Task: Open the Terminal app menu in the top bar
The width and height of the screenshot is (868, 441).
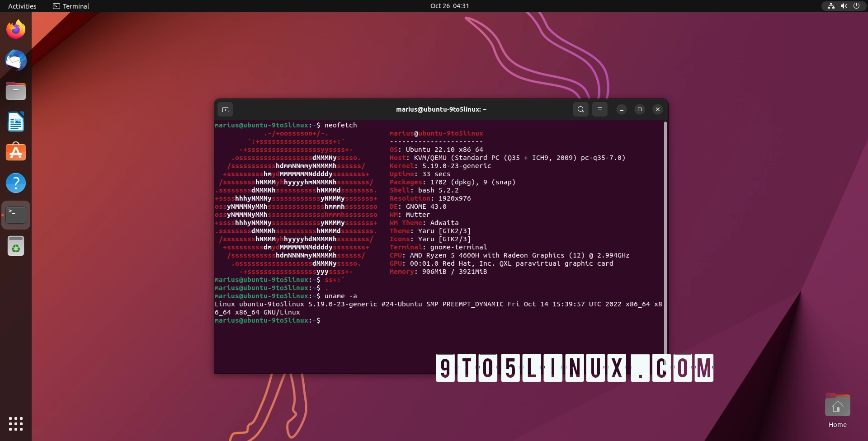Action: click(x=71, y=6)
